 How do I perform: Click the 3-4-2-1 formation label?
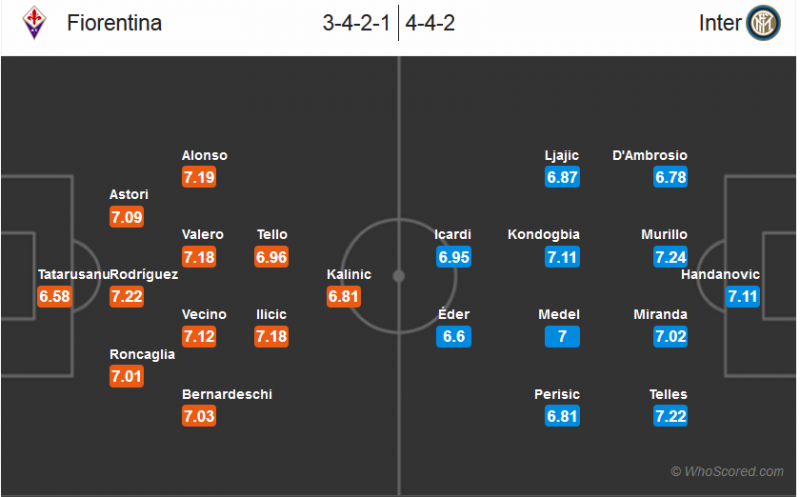point(357,23)
